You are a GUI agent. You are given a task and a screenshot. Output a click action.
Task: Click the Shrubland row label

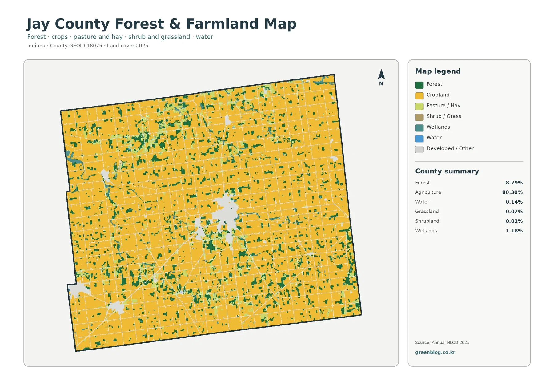click(x=427, y=221)
